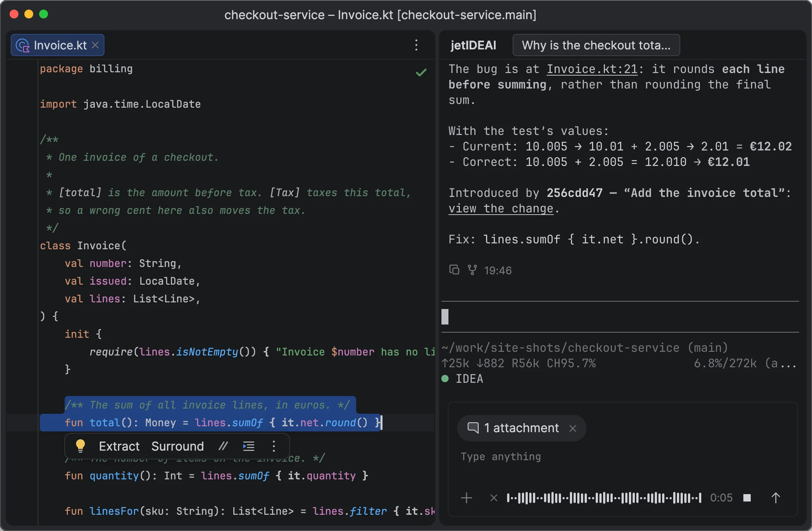Select the Invoice.kt tab

58,45
